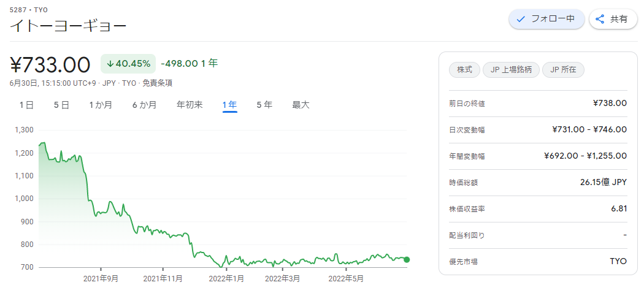This screenshot has width=644, height=285.
Task: Click the 2021年11月 axis label
Action: 163,278
